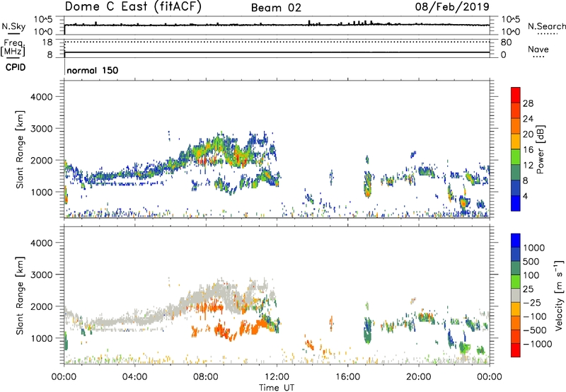Click the '80' Nave axis tick

(506, 42)
